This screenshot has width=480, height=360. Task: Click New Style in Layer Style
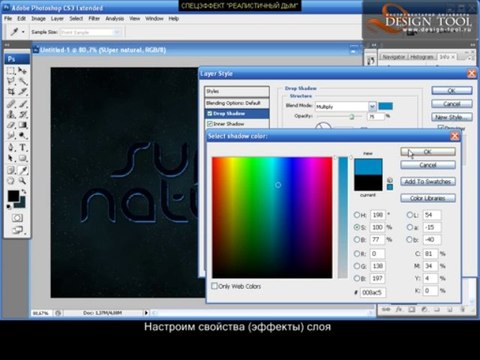pyautogui.click(x=452, y=117)
